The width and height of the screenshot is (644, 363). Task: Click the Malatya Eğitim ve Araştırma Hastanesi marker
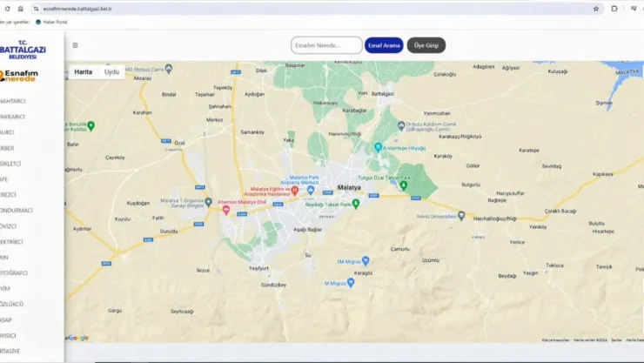click(295, 190)
